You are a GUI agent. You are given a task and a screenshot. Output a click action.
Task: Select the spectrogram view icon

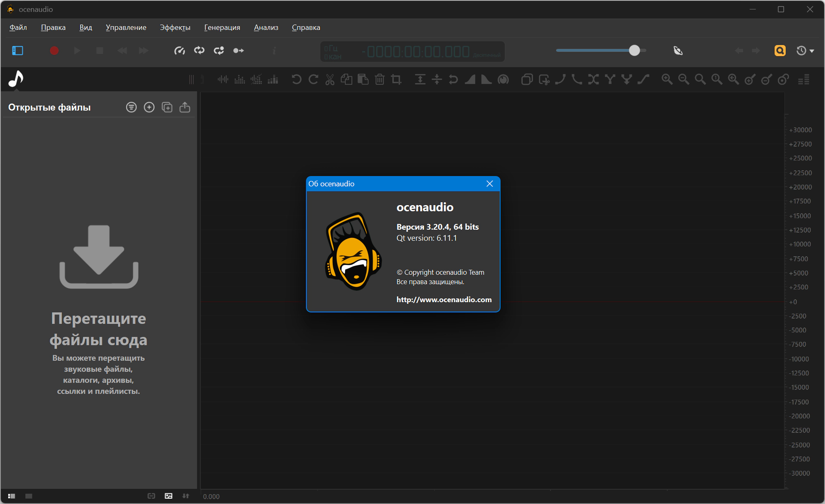pyautogui.click(x=240, y=79)
